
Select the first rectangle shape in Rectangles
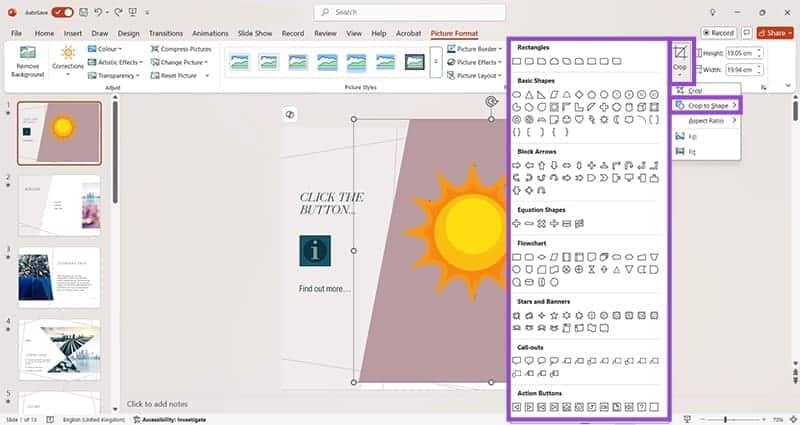point(517,63)
